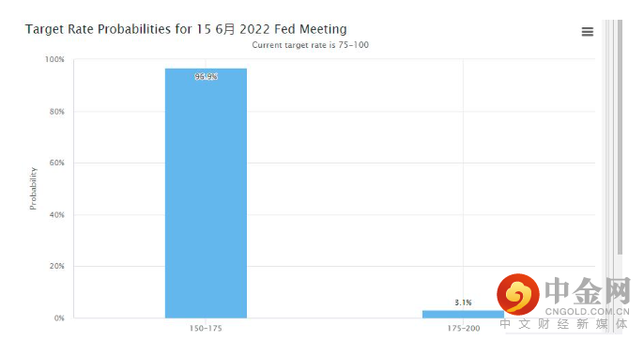644x341 pixels.
Task: Click the 175-200 x-axis label
Action: pos(464,328)
